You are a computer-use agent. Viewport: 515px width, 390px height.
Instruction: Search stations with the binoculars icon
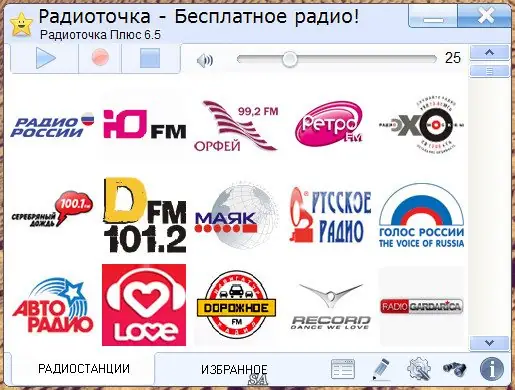pyautogui.click(x=455, y=369)
